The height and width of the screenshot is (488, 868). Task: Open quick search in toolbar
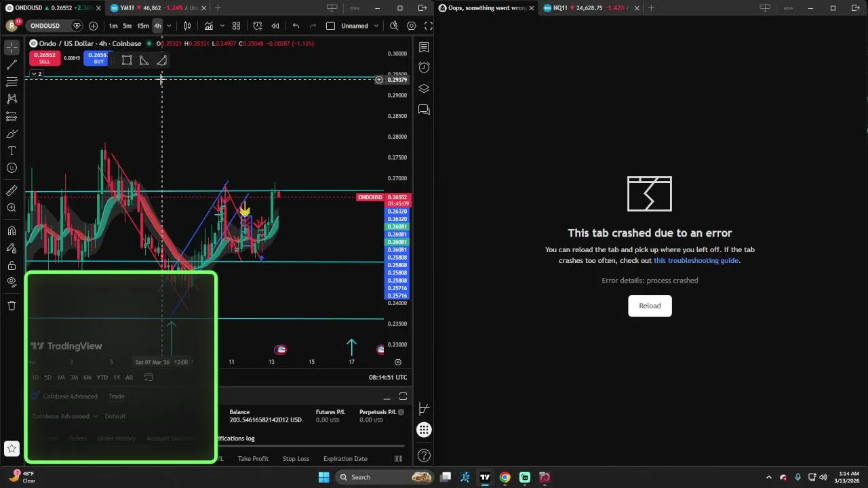tap(394, 26)
